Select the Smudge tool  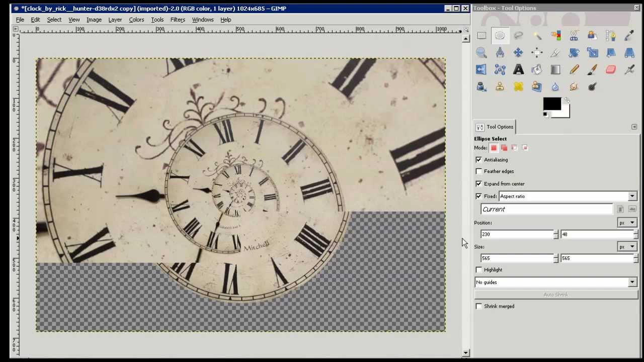[574, 86]
